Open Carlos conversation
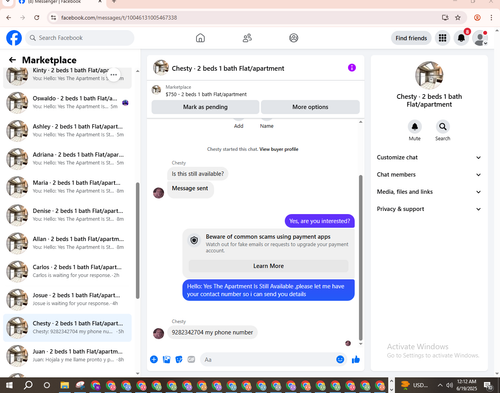 [67, 271]
